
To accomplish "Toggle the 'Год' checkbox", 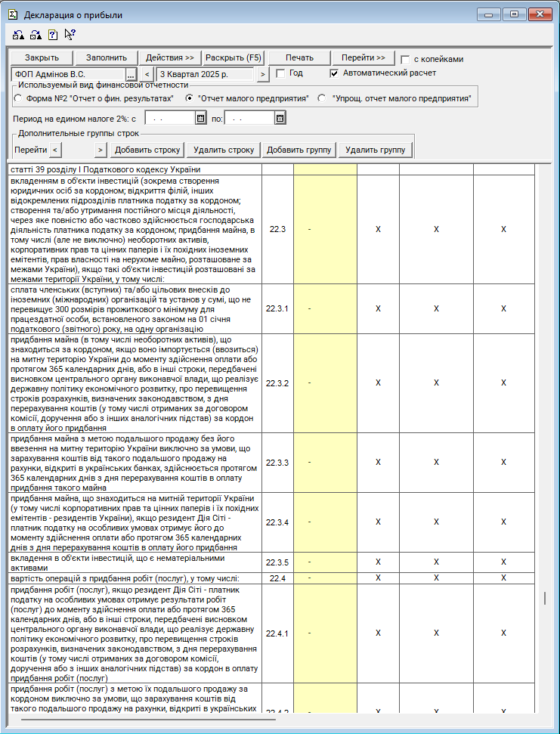I will [280, 73].
